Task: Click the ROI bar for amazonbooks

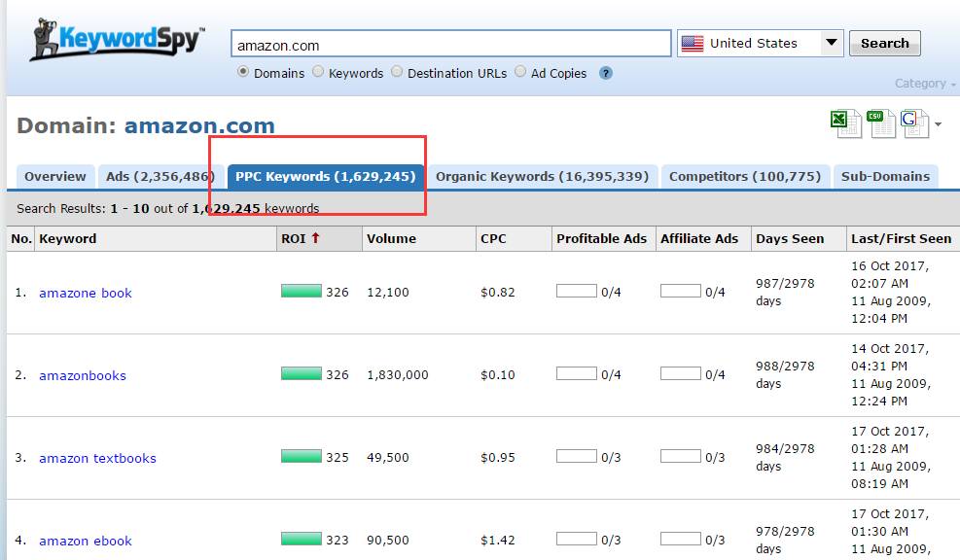Action: tap(302, 373)
